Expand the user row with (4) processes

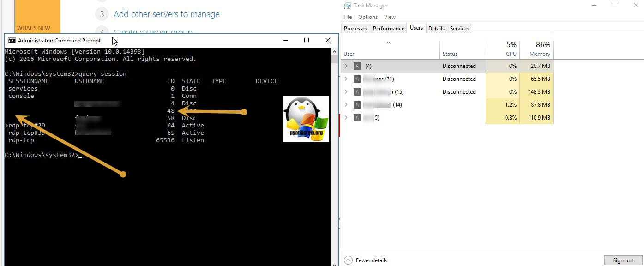tap(346, 66)
